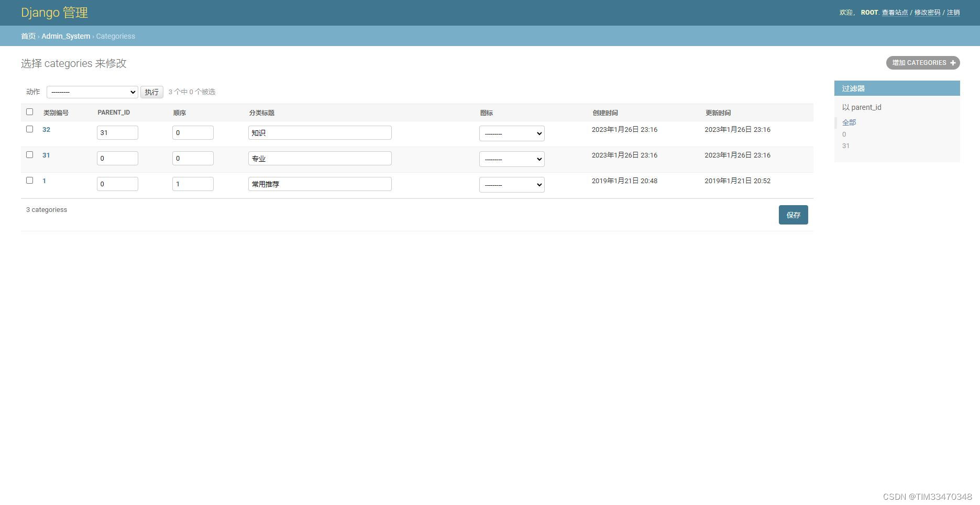
Task: Filter by parent_id 全部 in filter panel
Action: [849, 122]
